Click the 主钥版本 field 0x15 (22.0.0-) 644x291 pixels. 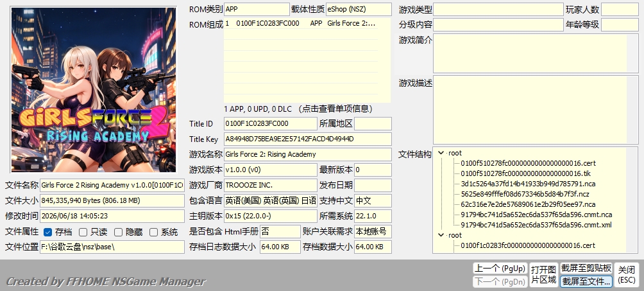pyautogui.click(x=271, y=216)
